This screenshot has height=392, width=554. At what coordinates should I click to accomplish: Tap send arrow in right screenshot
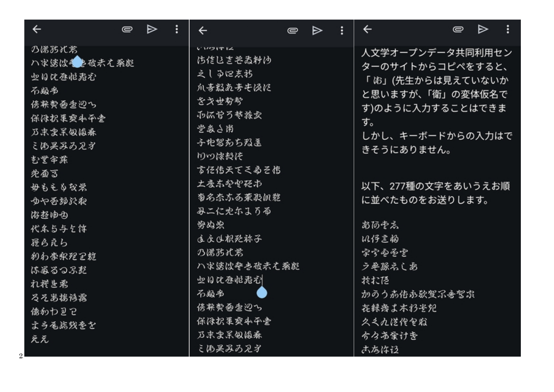[x=483, y=29]
